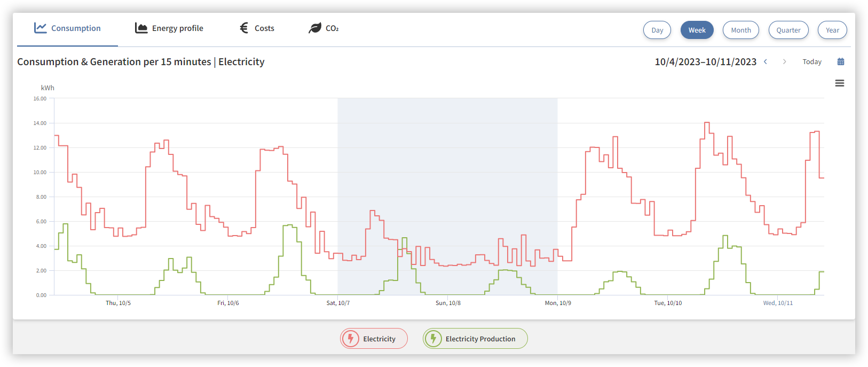The image size is (868, 367).
Task: Open the calendar date picker icon
Action: click(841, 61)
